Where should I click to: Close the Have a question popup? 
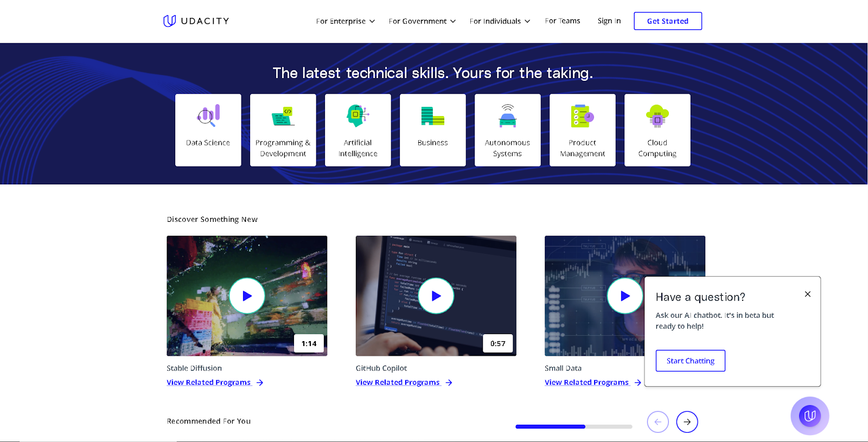[x=807, y=294]
